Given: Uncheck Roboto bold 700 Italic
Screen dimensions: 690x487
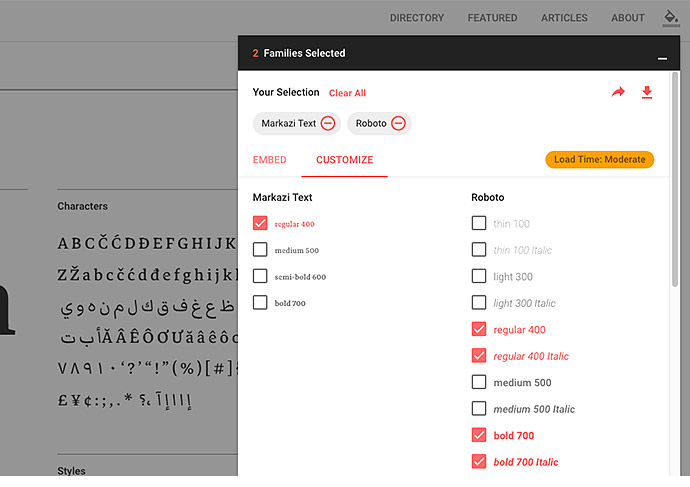Looking at the screenshot, I should 479,461.
